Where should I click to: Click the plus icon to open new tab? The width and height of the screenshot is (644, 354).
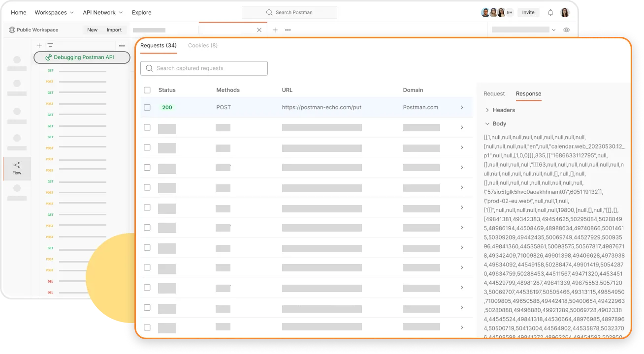pyautogui.click(x=275, y=30)
